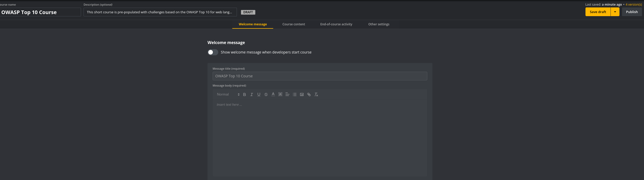Click the Save draft button

click(598, 12)
